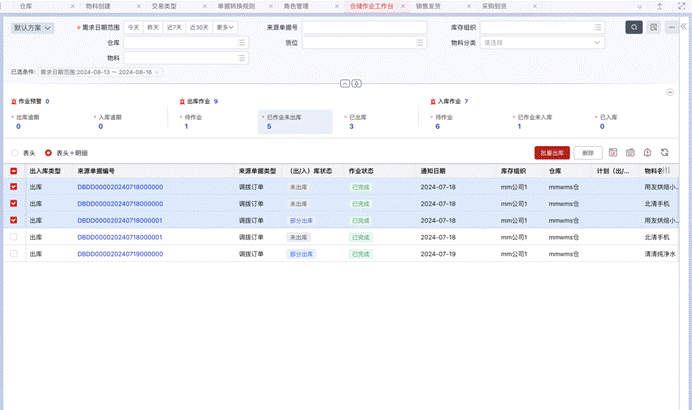Click the red 批量出库 button
692x410 pixels.
pos(552,153)
